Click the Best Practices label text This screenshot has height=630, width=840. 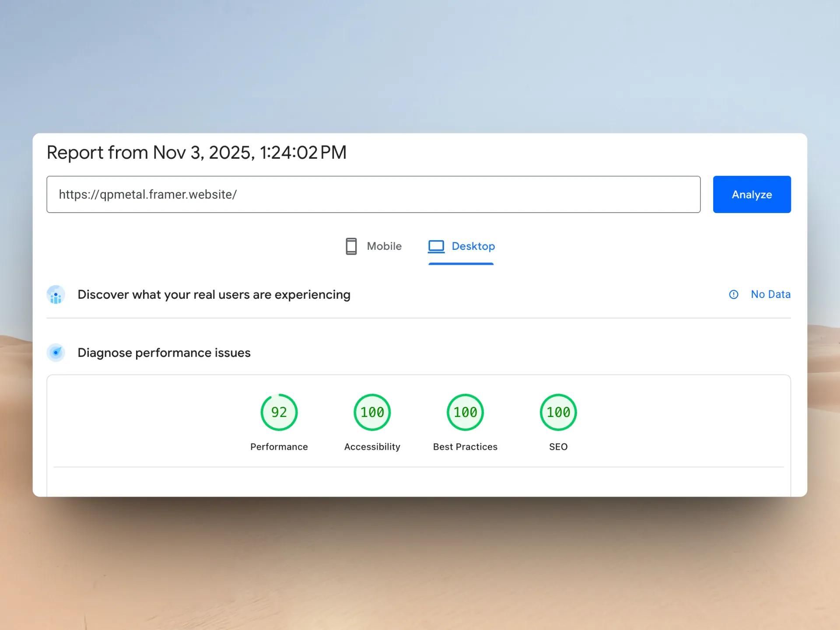point(465,447)
